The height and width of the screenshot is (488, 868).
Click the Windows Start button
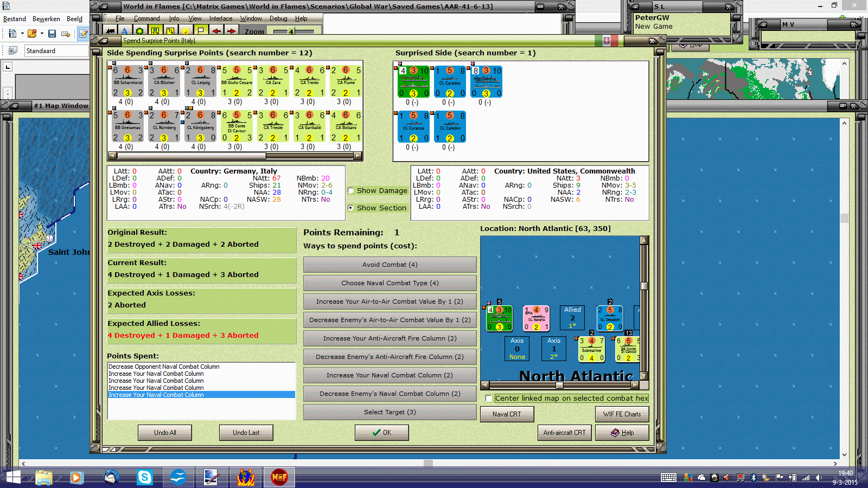12,477
